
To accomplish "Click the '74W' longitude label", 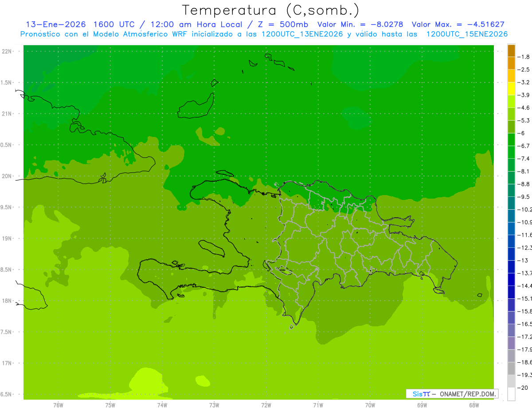I will point(162,405).
